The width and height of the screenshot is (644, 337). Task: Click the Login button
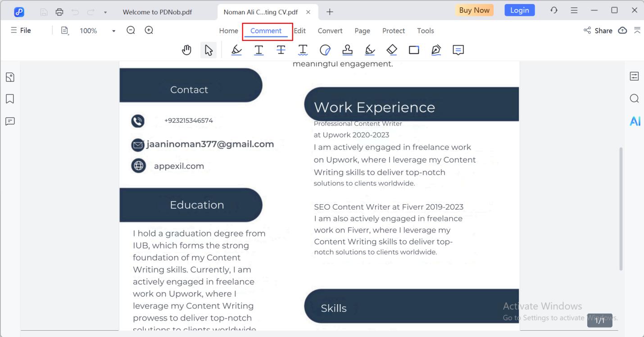coord(520,10)
